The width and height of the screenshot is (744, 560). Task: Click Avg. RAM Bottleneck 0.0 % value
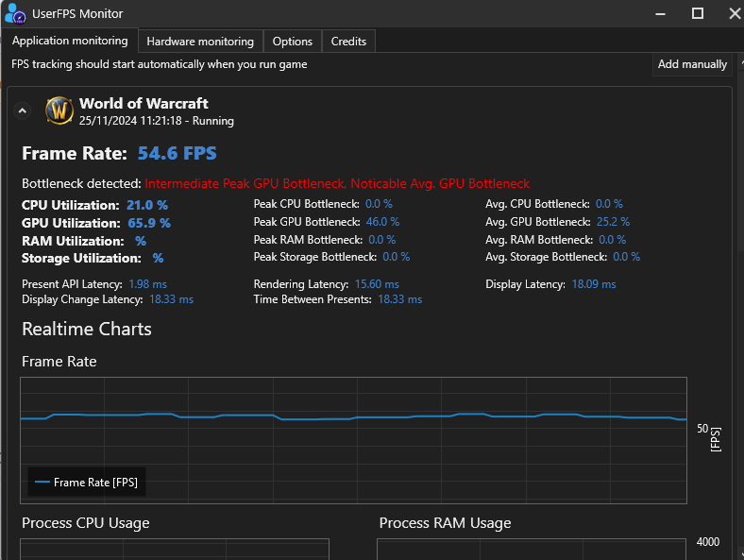[612, 240]
